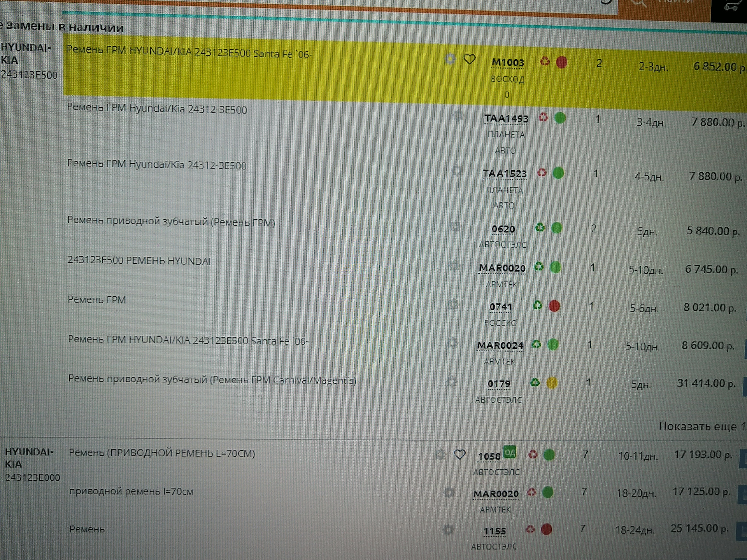The image size is (747, 560).
Task: Click yellow status dot in 0179 row
Action: point(552,383)
